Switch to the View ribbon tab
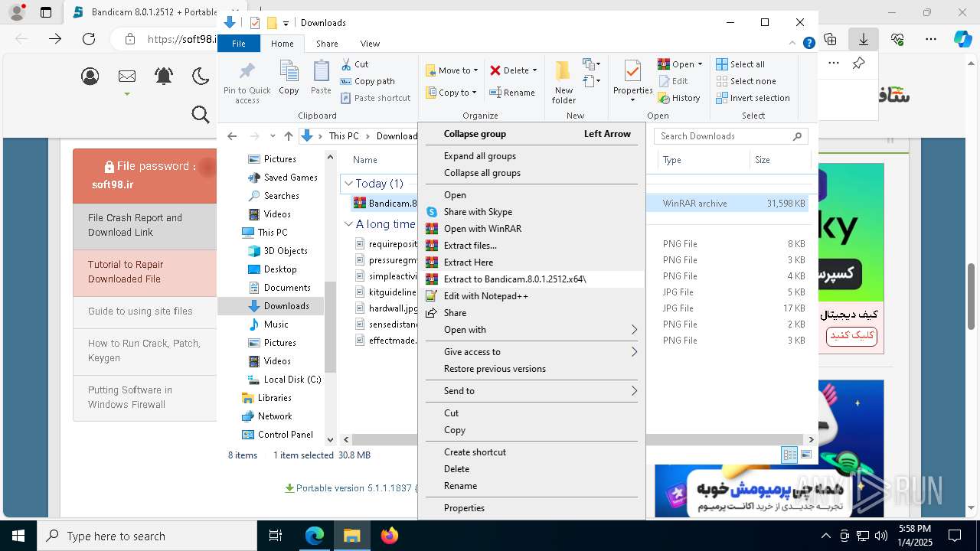This screenshot has height=551, width=980. click(370, 44)
